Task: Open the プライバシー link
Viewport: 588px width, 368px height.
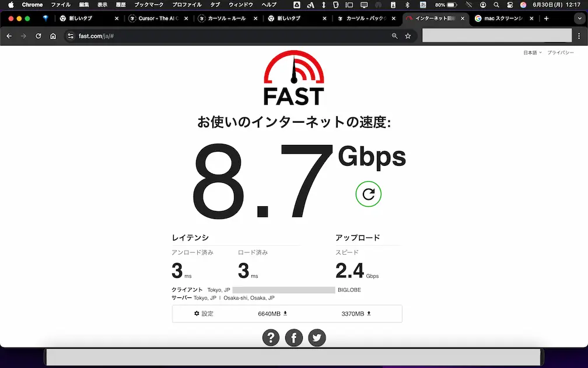Action: click(x=561, y=53)
